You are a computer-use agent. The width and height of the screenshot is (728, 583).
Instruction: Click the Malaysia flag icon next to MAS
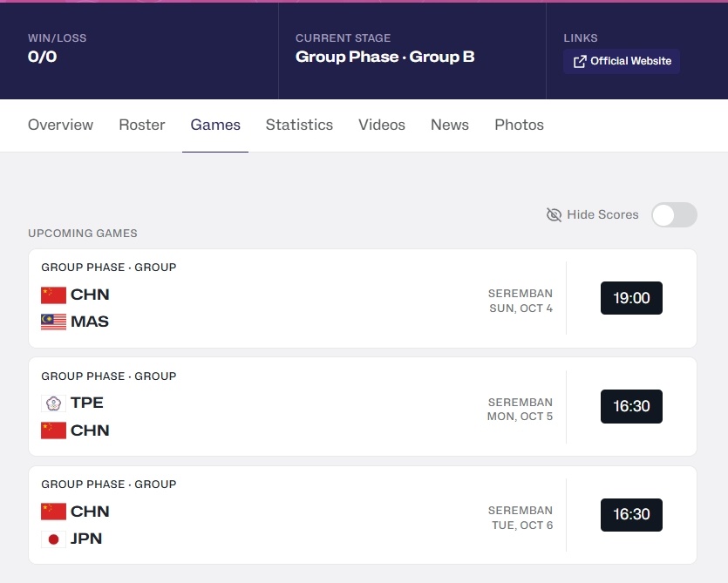(53, 322)
